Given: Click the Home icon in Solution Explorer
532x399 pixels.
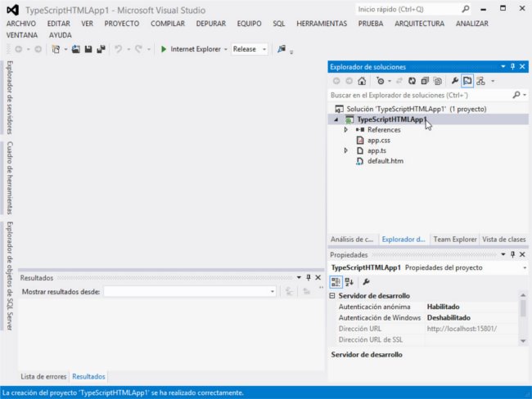Looking at the screenshot, I should point(362,81).
